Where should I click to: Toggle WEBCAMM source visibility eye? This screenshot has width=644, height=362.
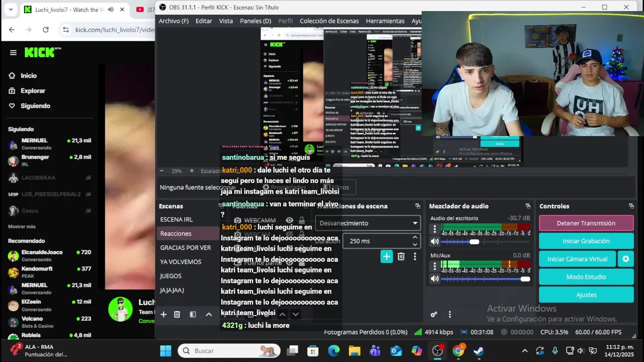[289, 220]
